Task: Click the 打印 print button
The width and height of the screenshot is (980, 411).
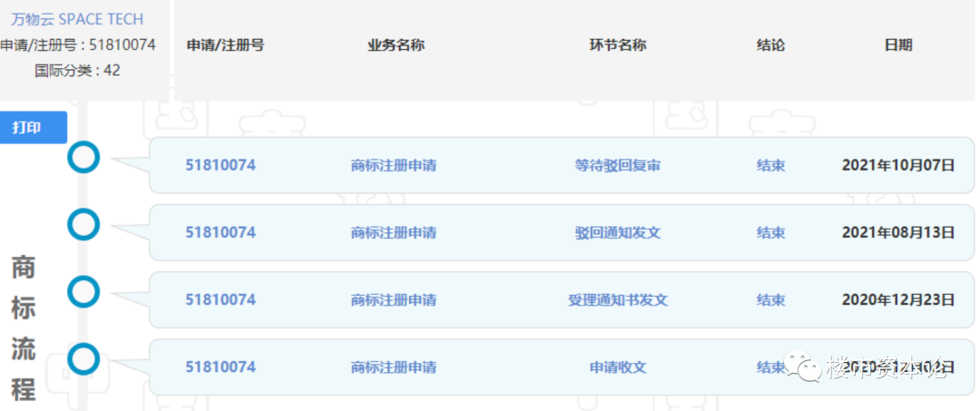Action: point(34,127)
